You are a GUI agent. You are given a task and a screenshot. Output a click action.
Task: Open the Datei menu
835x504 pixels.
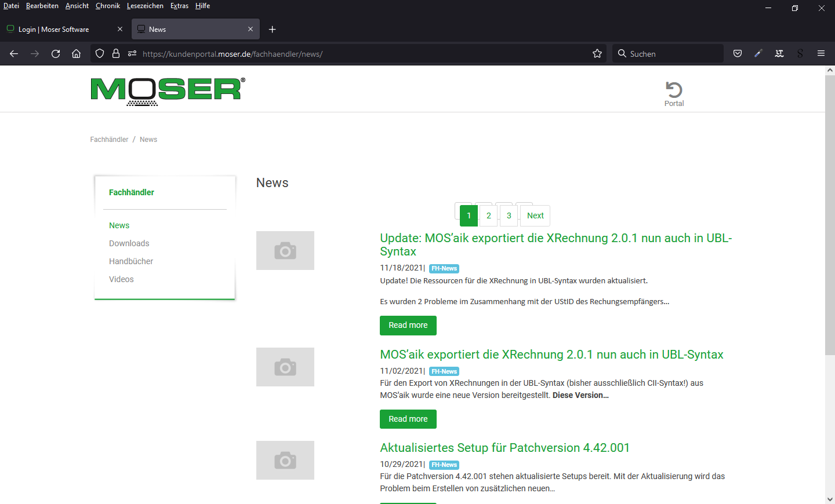pos(11,6)
